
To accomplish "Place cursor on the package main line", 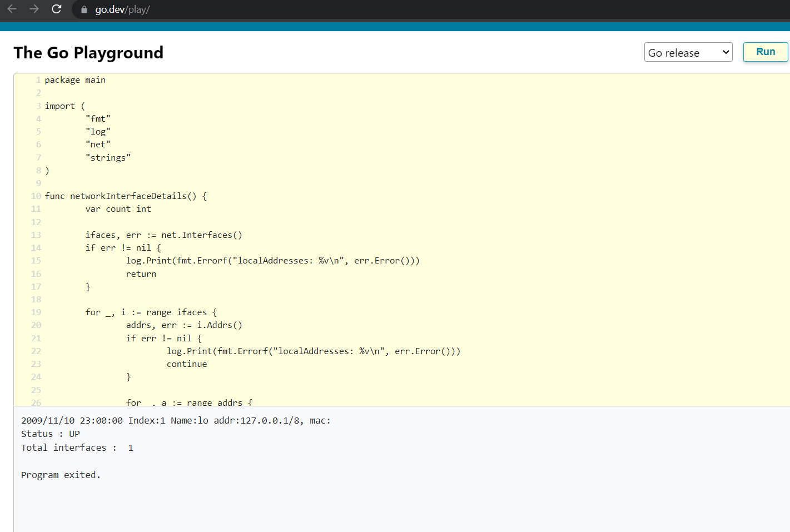I will 75,79.
